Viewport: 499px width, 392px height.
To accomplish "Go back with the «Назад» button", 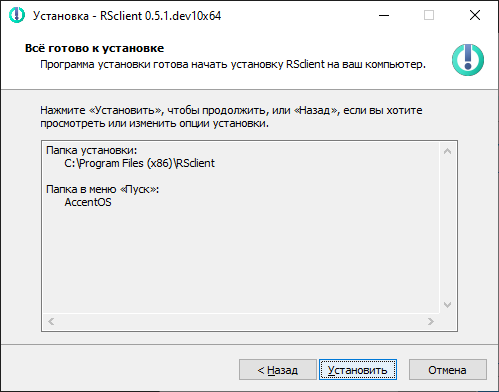I will click(x=278, y=370).
